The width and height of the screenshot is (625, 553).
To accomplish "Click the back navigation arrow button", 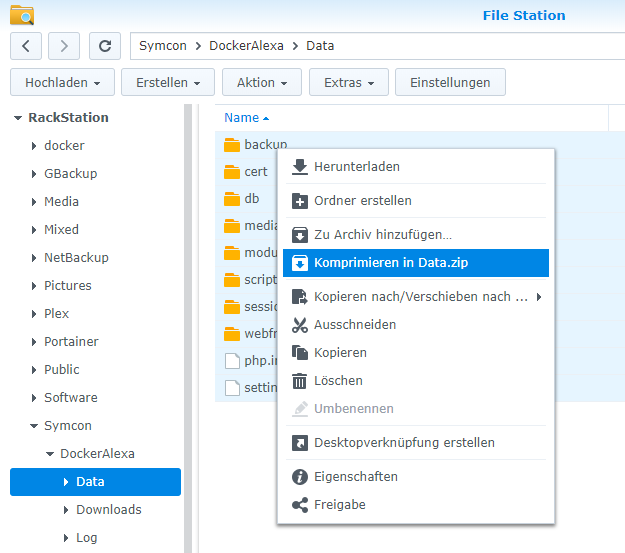I will click(26, 46).
